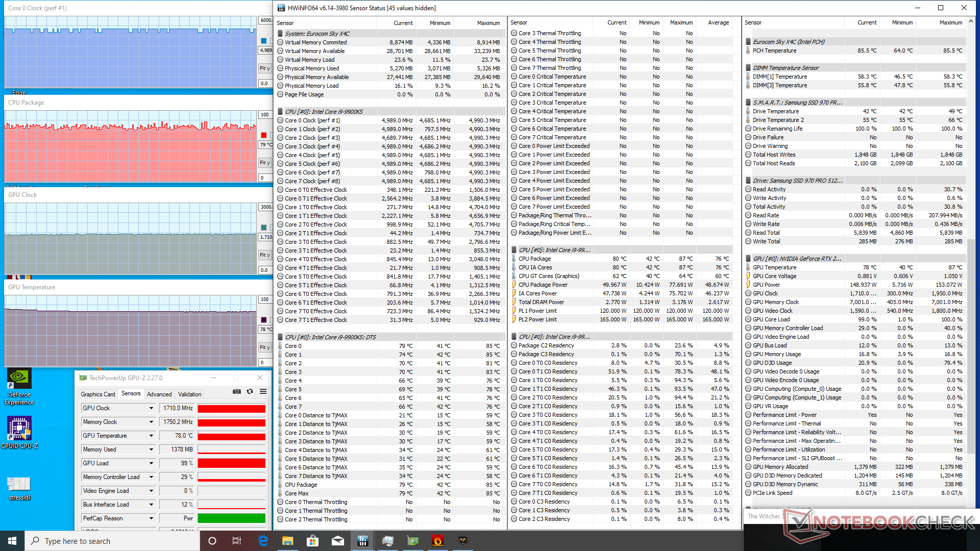980x551 pixels.
Task: Open the GPU Temperature dropdown in GPU-Z
Action: coord(151,436)
